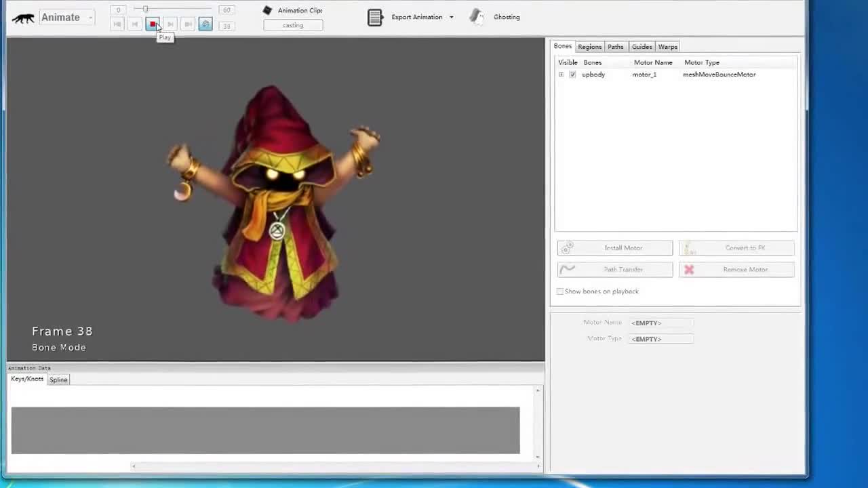Click the Motor Type column header

click(702, 62)
